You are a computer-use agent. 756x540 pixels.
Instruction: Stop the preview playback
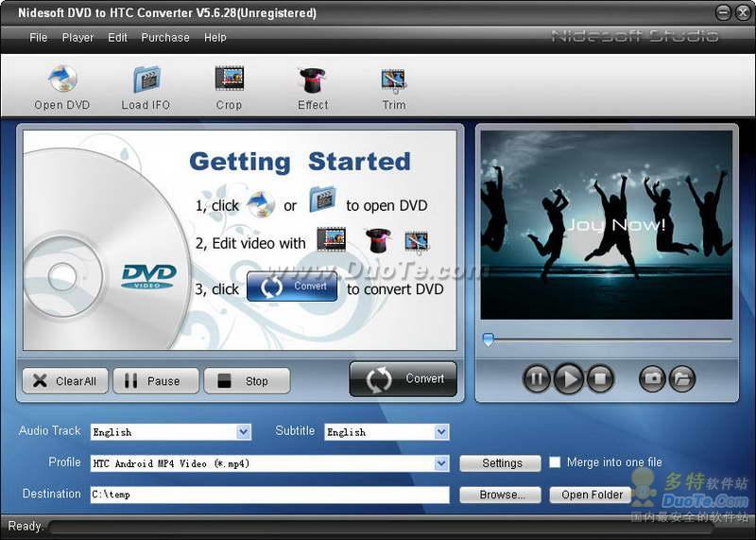pyautogui.click(x=600, y=378)
